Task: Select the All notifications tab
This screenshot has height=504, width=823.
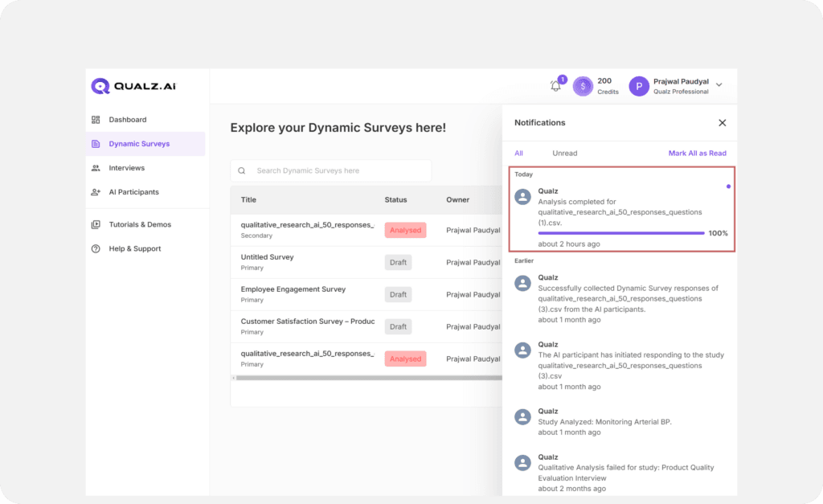Action: click(518, 154)
